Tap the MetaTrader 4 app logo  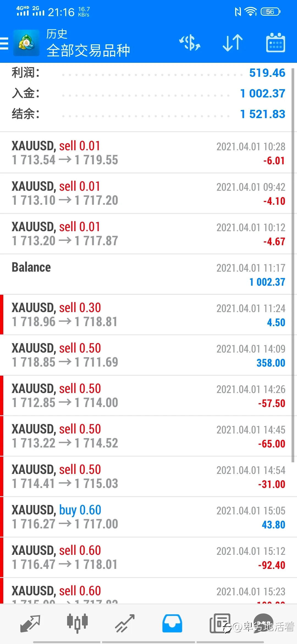[26, 43]
